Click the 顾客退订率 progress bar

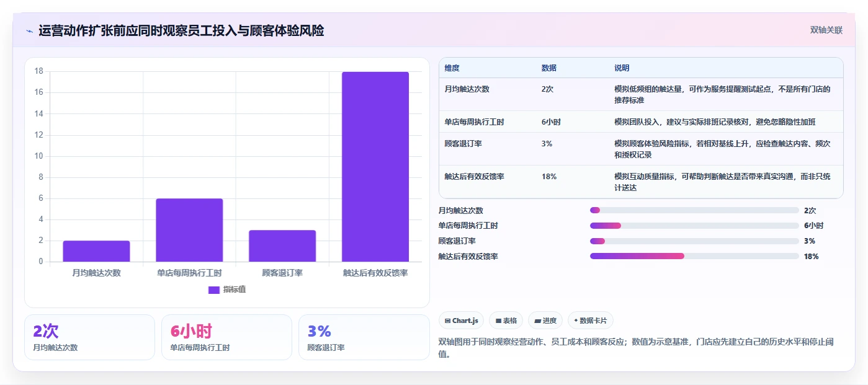(694, 241)
